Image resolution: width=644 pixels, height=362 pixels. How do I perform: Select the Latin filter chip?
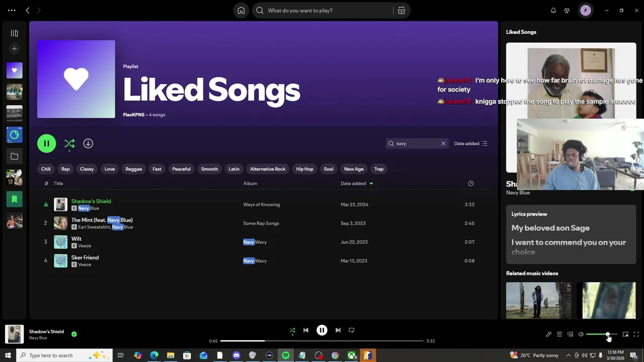234,169
